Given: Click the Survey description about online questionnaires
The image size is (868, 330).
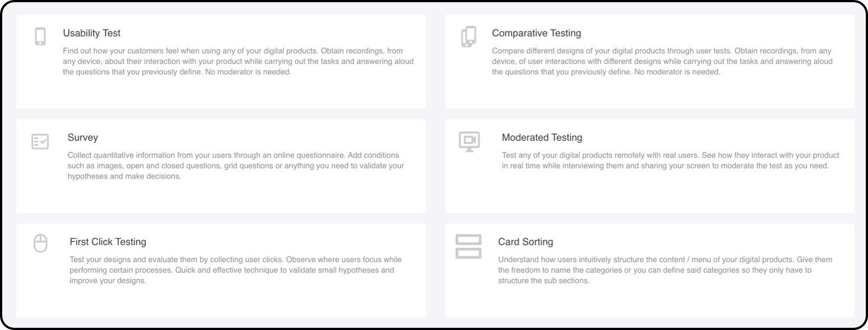Looking at the screenshot, I should click(236, 166).
